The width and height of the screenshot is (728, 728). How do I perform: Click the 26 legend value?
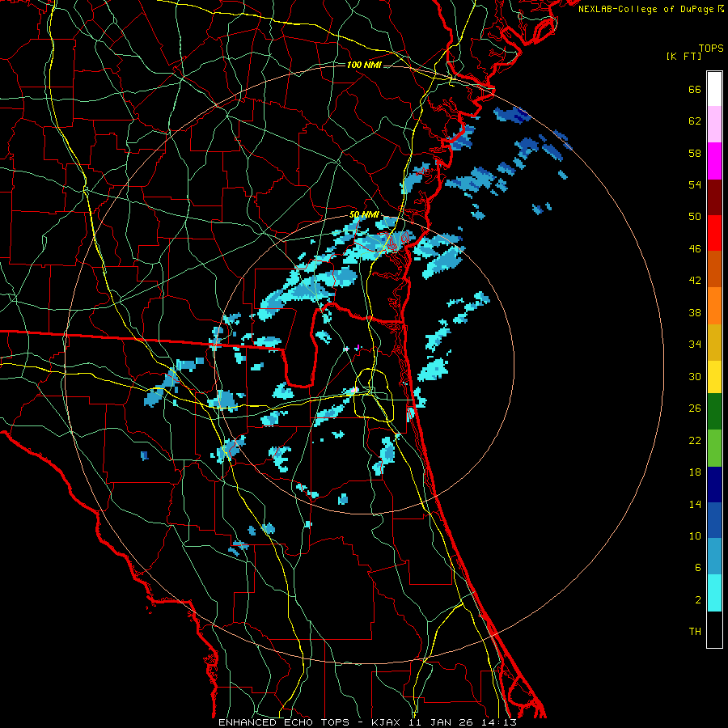point(695,408)
